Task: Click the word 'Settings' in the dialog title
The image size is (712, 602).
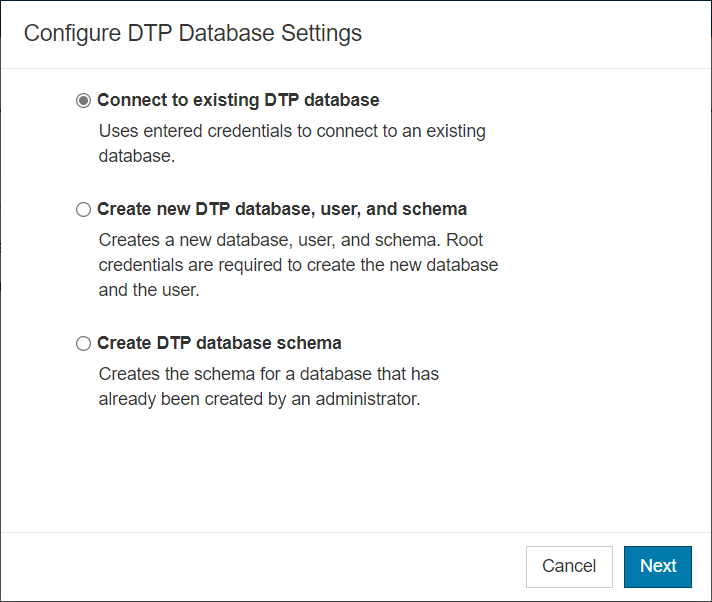Action: tap(321, 34)
